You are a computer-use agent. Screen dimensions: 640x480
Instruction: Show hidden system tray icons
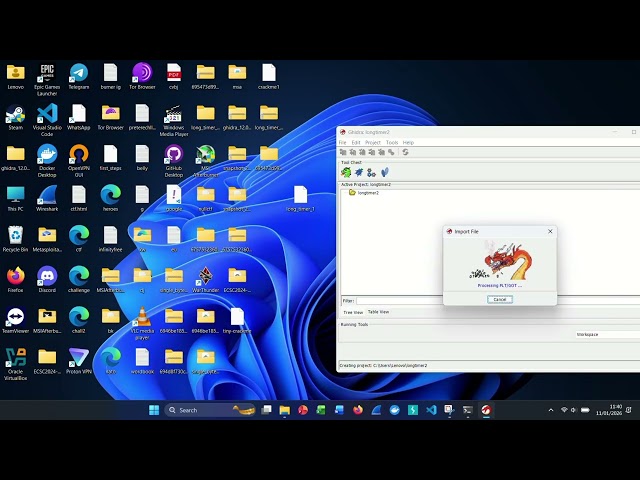pos(551,410)
